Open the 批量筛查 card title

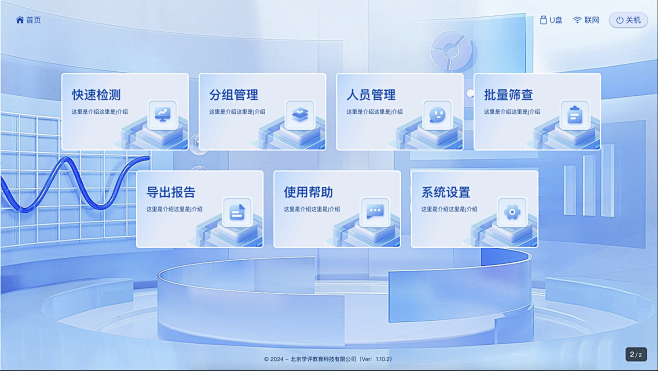509,95
